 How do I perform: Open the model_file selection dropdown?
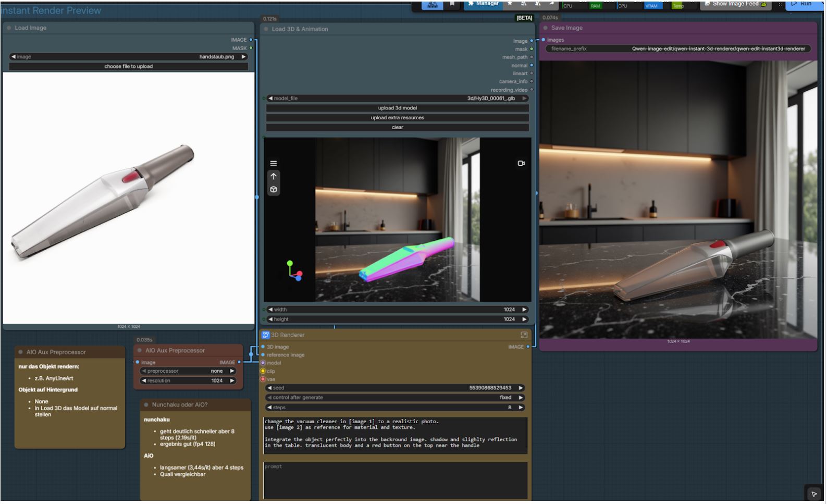397,99
